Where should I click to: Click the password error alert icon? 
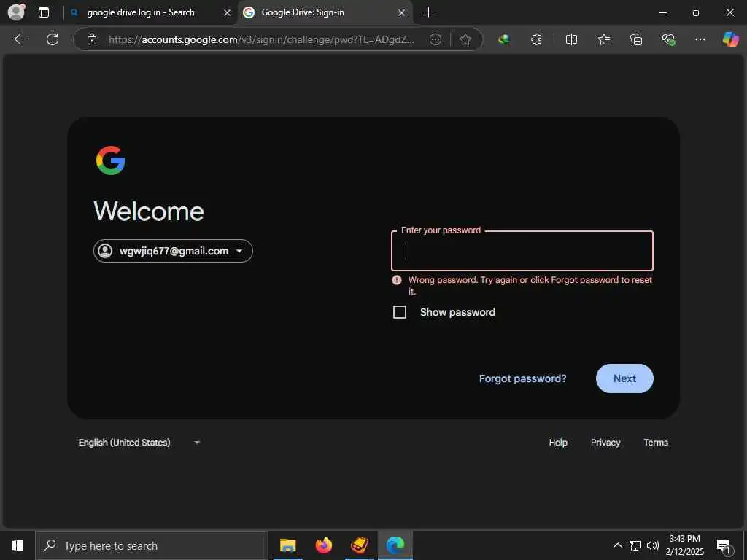(397, 280)
